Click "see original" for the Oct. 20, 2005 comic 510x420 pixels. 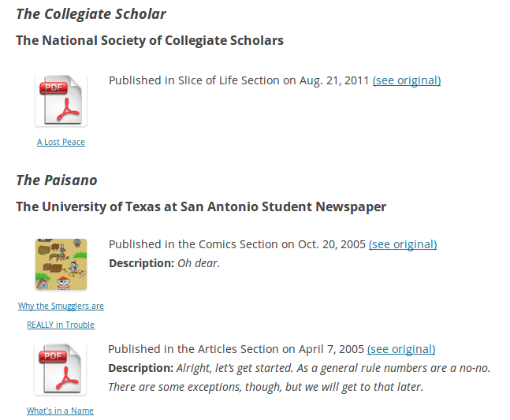coord(403,244)
